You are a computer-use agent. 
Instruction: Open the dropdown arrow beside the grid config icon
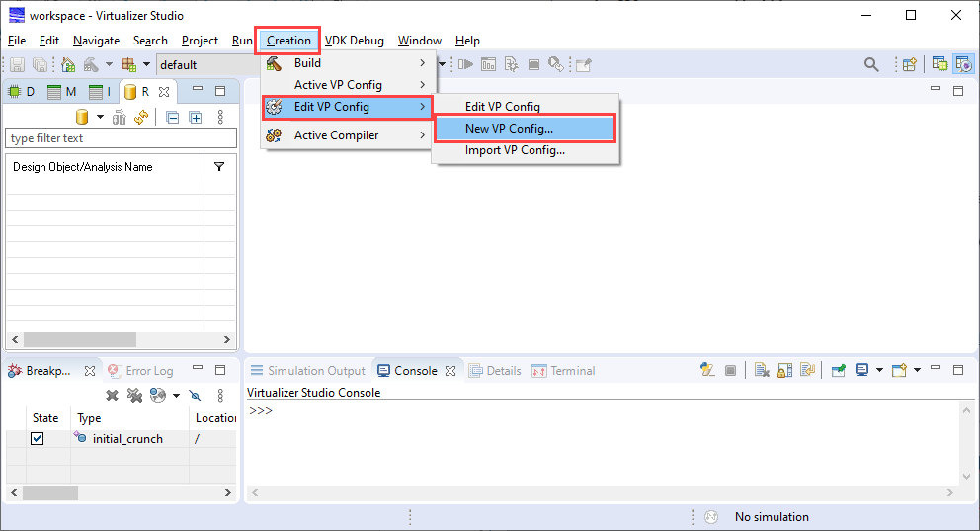(x=146, y=64)
